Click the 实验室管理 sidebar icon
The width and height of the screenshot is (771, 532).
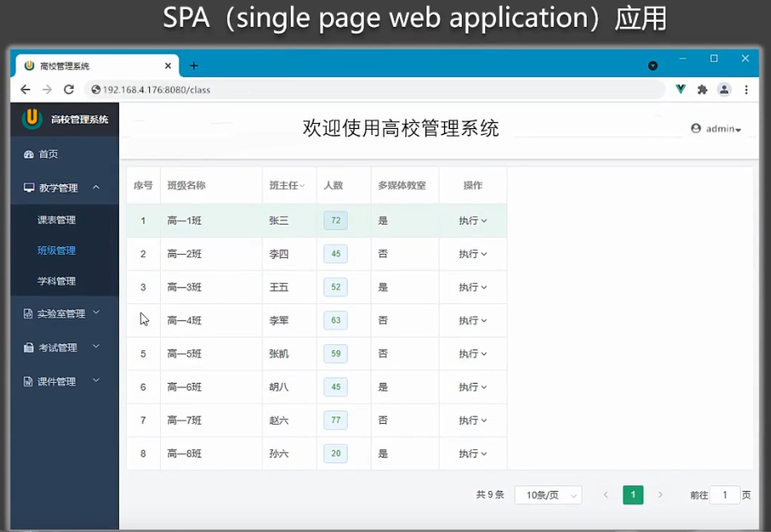[x=28, y=313]
